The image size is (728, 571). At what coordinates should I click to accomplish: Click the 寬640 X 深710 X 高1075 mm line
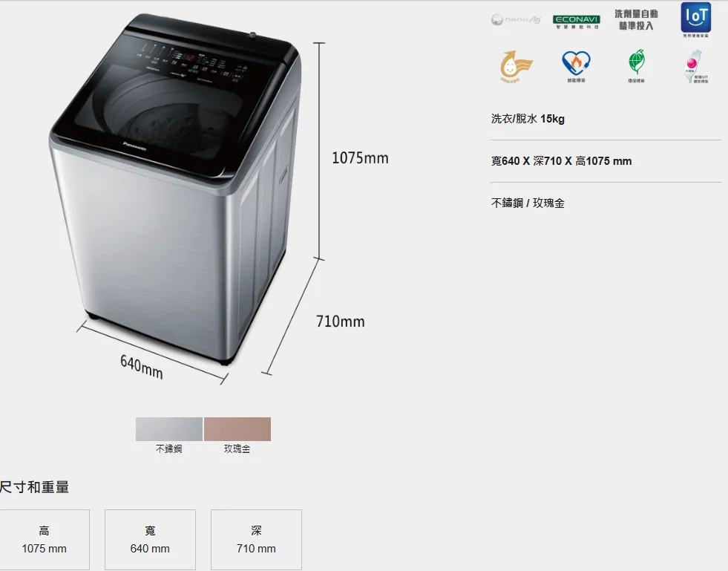[x=561, y=161]
